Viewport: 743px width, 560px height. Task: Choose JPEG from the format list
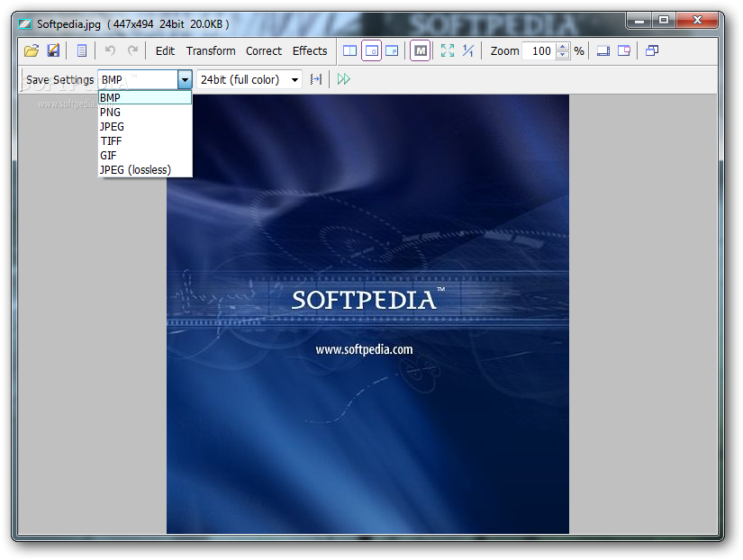coord(145,127)
